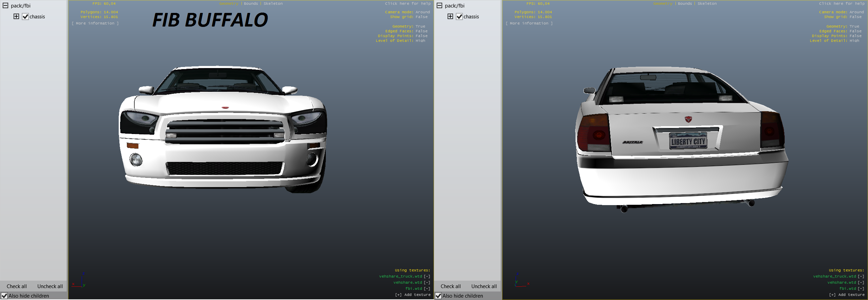Click FPS readout in left viewer

104,3
